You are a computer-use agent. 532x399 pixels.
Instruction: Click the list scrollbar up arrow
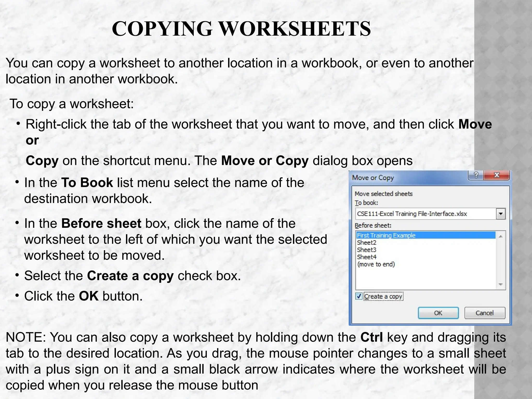(x=501, y=236)
